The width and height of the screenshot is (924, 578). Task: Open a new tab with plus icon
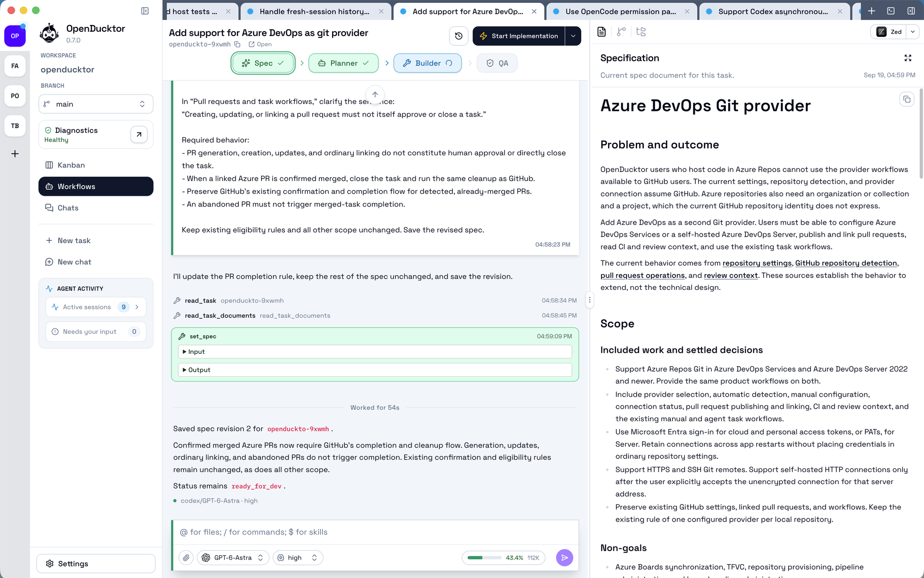871,11
